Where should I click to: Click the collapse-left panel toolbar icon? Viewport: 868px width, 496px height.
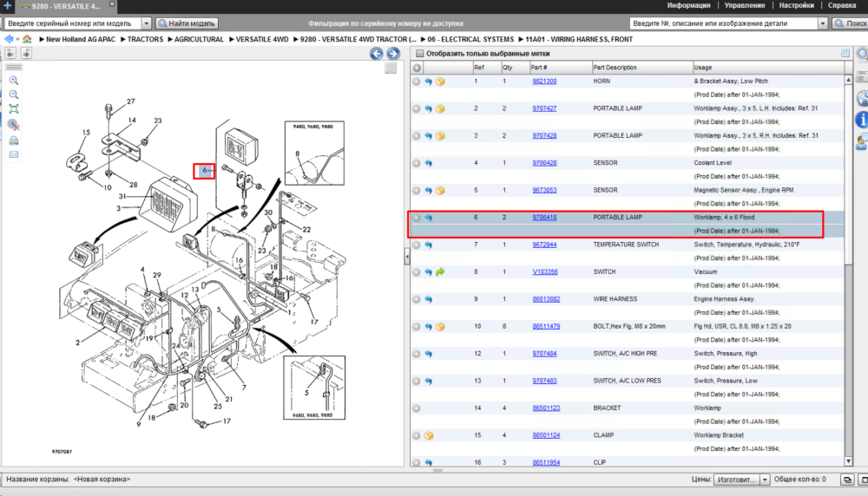[10, 53]
